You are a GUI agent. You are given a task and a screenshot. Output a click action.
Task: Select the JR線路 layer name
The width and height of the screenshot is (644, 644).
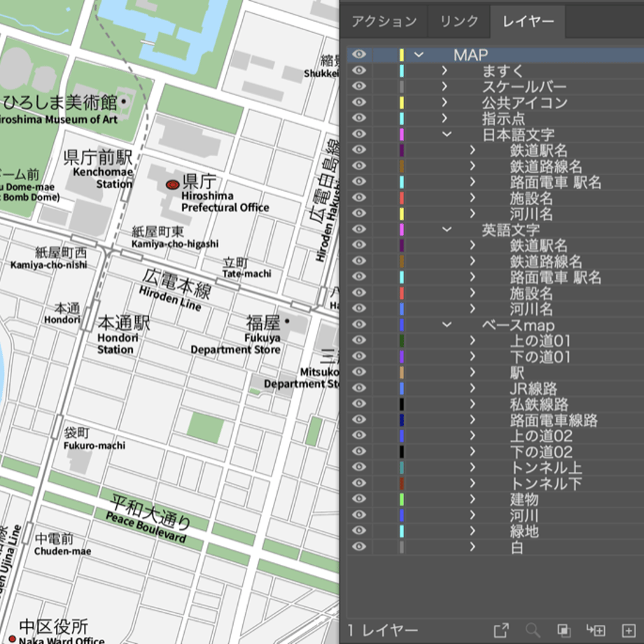pyautogui.click(x=533, y=388)
